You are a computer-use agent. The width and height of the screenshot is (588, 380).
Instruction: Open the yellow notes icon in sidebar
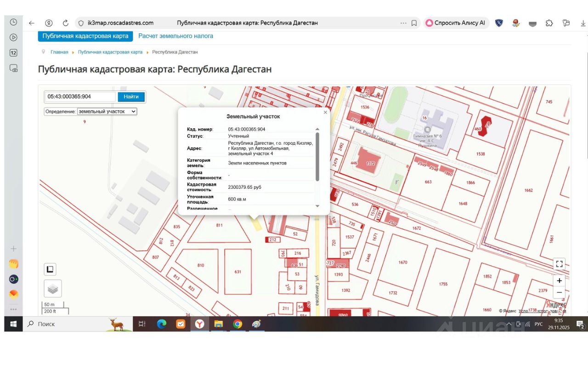pos(14,264)
